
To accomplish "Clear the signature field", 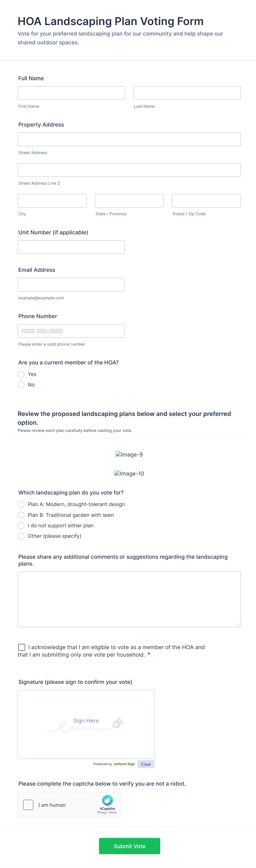I will coord(146,764).
